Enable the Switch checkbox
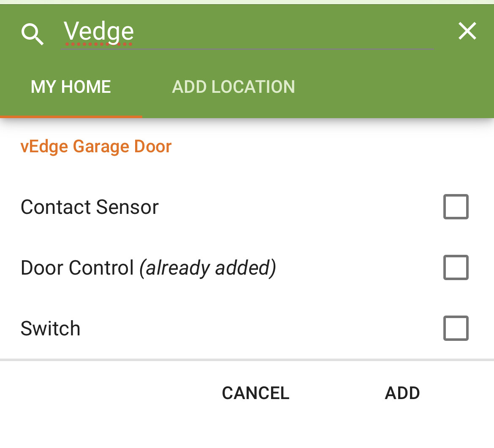 pyautogui.click(x=456, y=328)
